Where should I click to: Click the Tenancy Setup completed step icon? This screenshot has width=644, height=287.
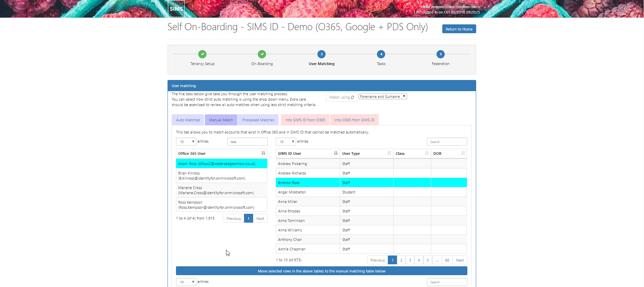coord(202,54)
